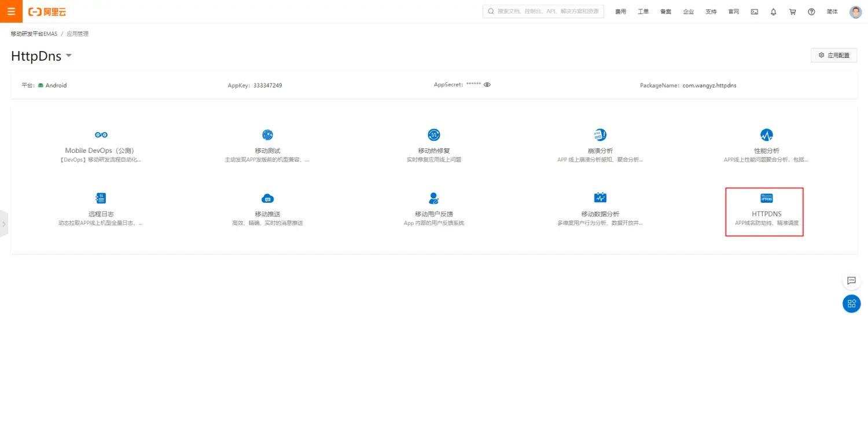Click the Android platform label
The height and width of the screenshot is (424, 868).
coord(56,85)
